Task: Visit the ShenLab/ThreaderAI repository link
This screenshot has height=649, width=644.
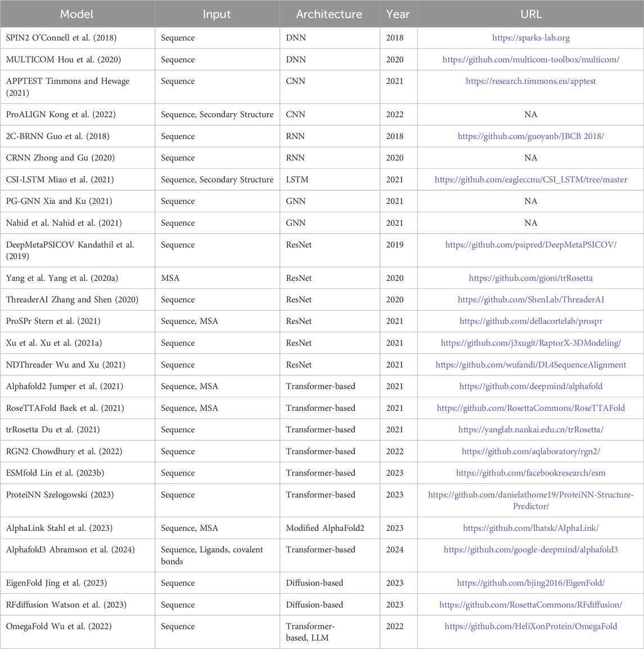Action: click(x=531, y=299)
